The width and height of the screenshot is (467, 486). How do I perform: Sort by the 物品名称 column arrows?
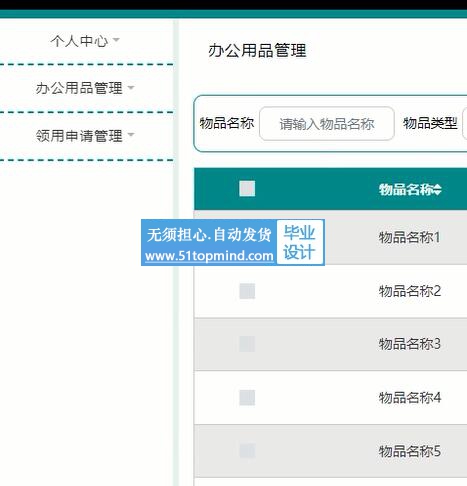point(438,190)
